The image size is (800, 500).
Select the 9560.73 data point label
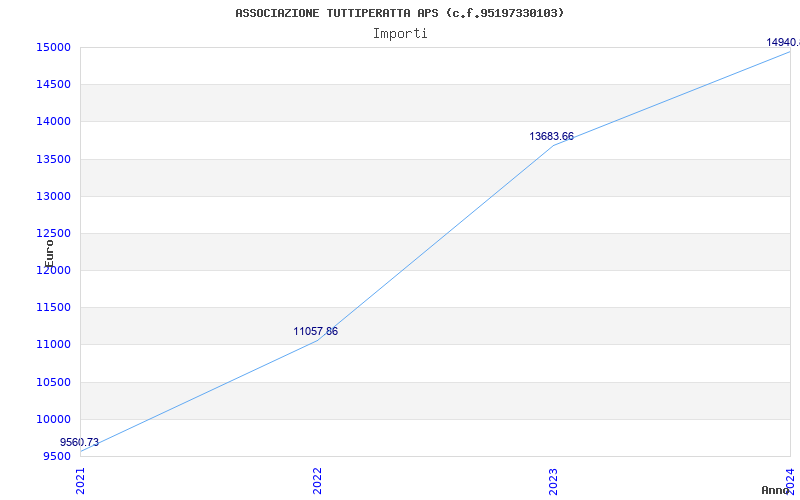click(x=79, y=442)
